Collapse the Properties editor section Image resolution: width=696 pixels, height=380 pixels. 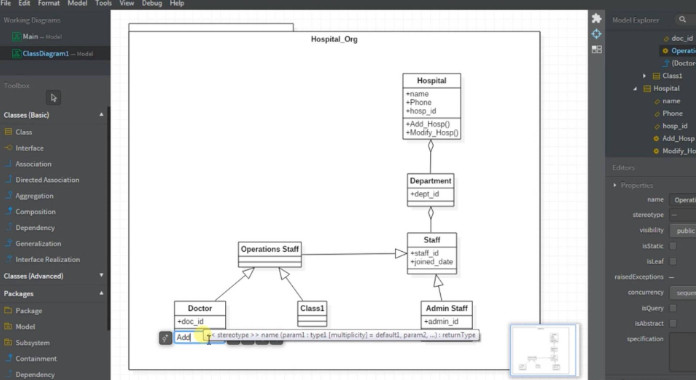tap(615, 185)
